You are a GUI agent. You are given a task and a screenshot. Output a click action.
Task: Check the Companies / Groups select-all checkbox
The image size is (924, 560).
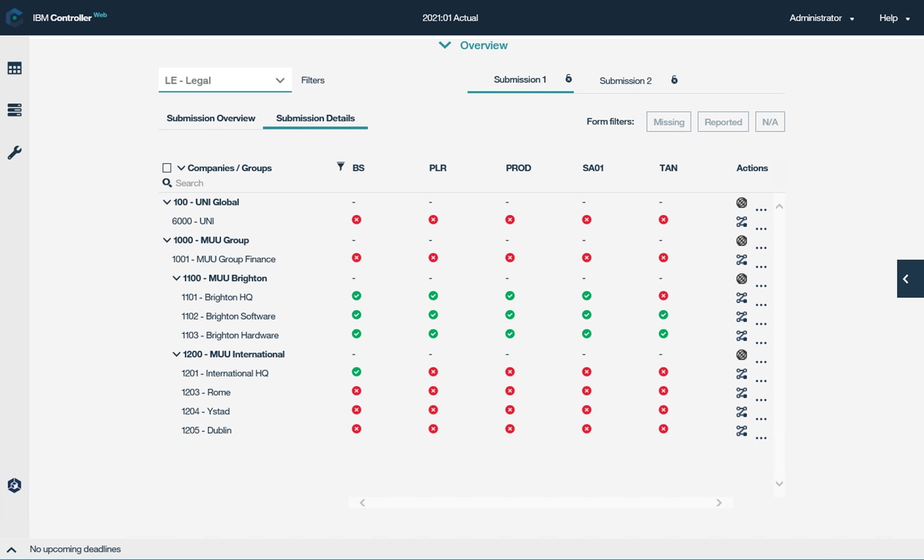tap(167, 168)
